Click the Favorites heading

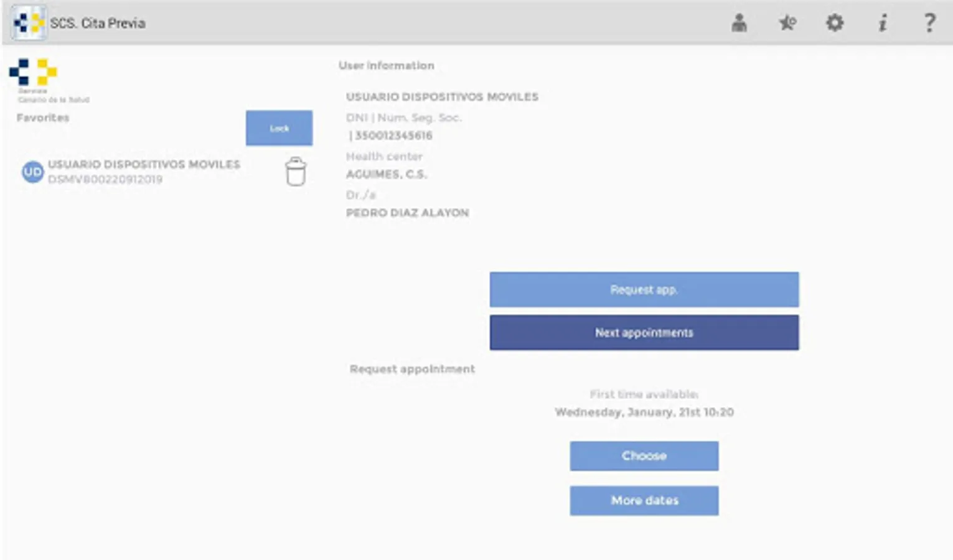pyautogui.click(x=43, y=118)
